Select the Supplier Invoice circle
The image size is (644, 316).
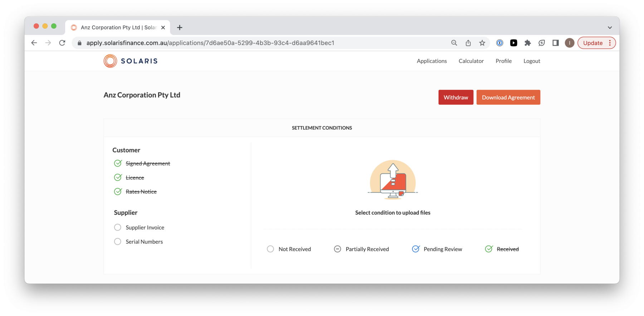click(118, 227)
